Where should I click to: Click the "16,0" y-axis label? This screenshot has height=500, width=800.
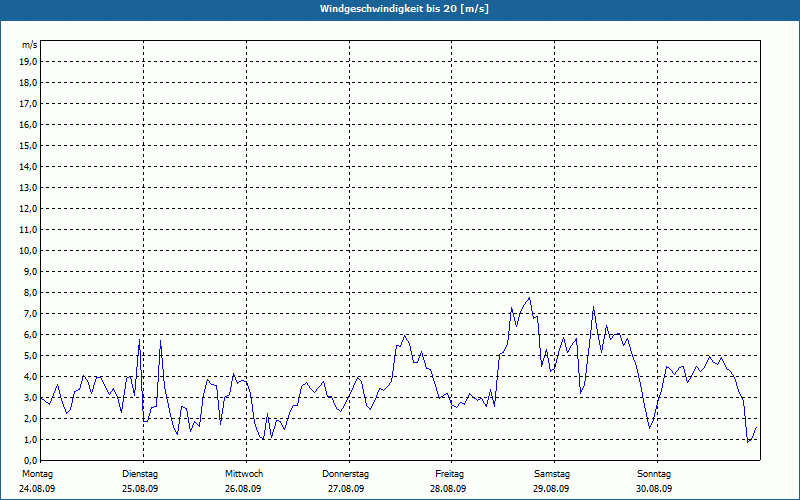tap(28, 124)
